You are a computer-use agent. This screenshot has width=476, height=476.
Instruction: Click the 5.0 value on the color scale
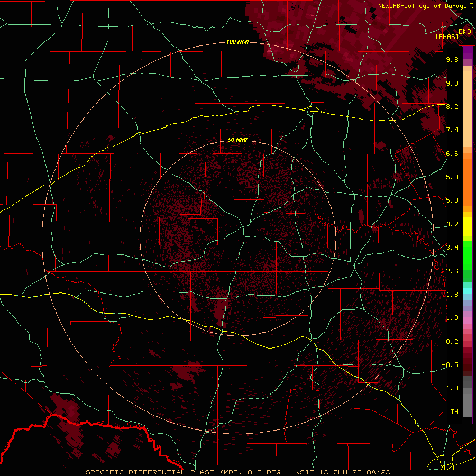point(452,200)
